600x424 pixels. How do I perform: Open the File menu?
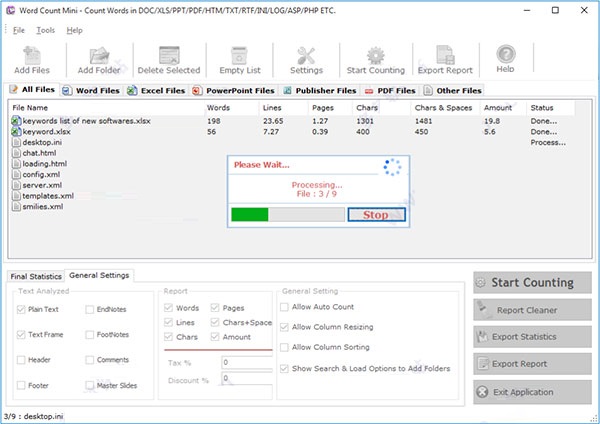[19, 30]
